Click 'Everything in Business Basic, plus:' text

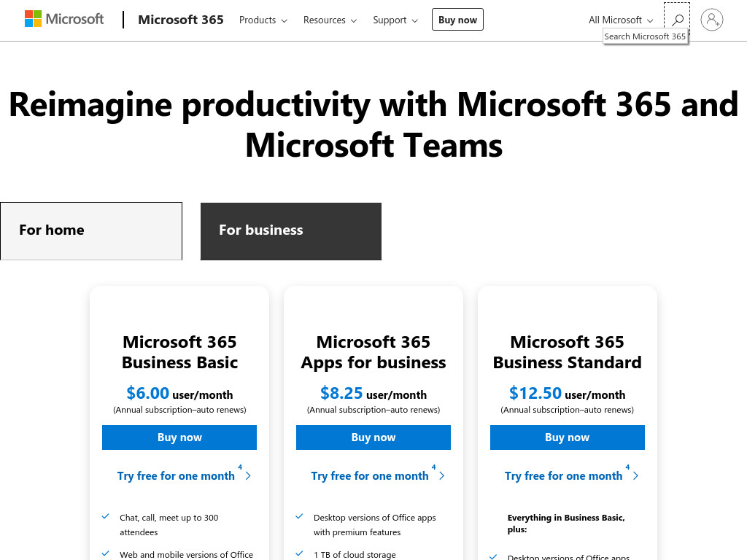pyautogui.click(x=566, y=524)
